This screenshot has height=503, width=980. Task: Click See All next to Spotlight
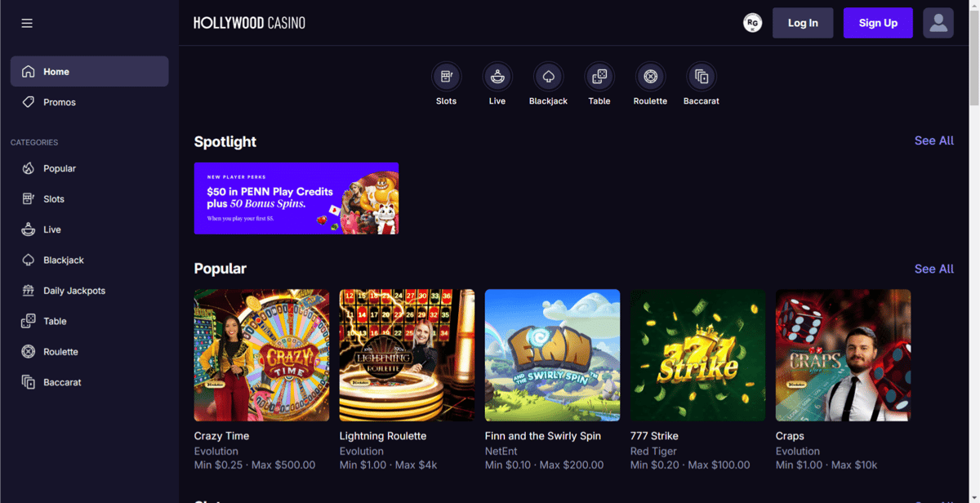coord(934,140)
